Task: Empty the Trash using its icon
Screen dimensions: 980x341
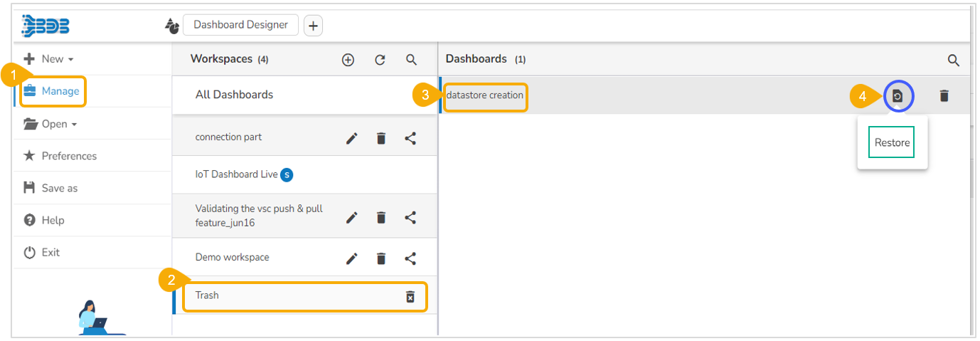Action: (x=410, y=296)
